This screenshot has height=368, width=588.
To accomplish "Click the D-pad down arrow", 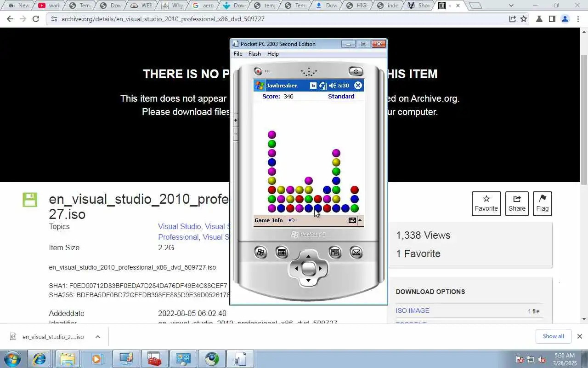I will click(308, 280).
